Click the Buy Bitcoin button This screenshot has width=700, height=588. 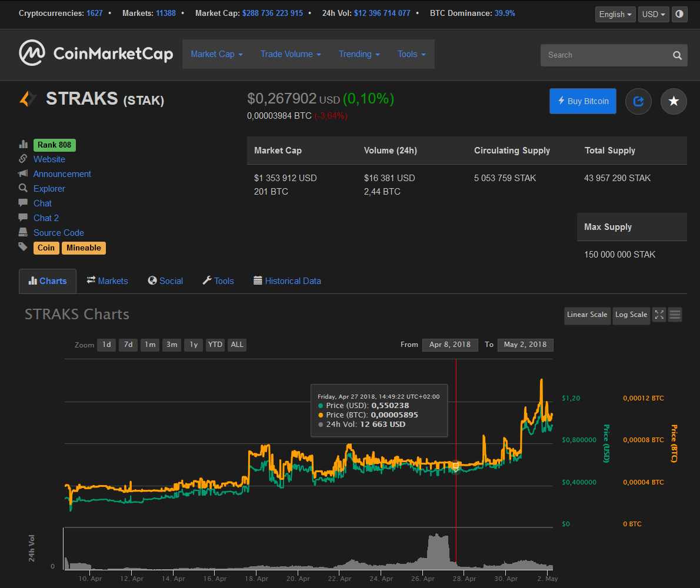point(583,101)
